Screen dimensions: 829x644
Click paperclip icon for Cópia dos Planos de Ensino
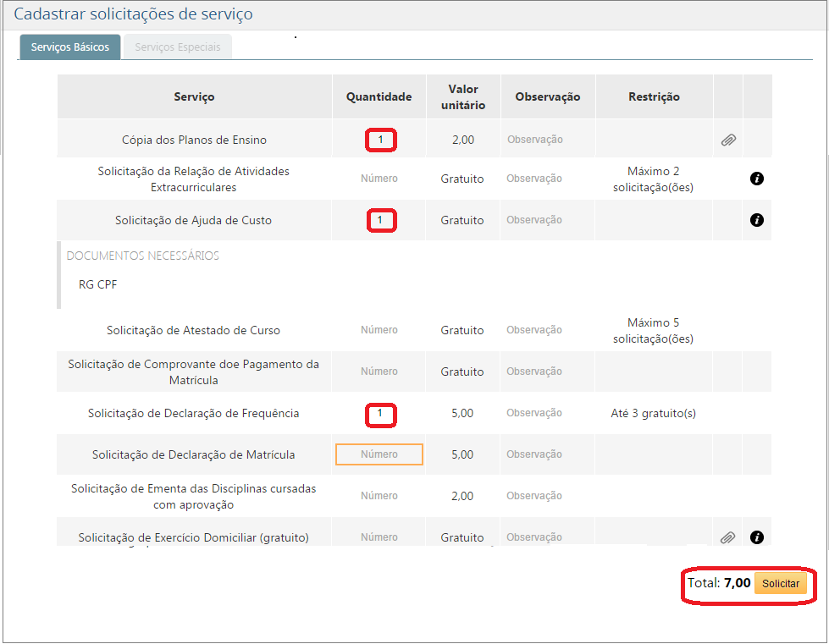[727, 140]
